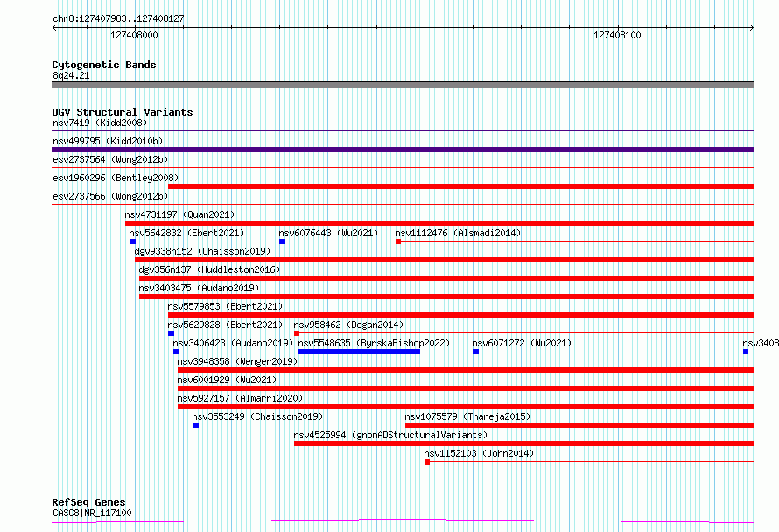Click nsv5927157 (Almarri2020) label
The image size is (779, 532).
[x=240, y=398]
